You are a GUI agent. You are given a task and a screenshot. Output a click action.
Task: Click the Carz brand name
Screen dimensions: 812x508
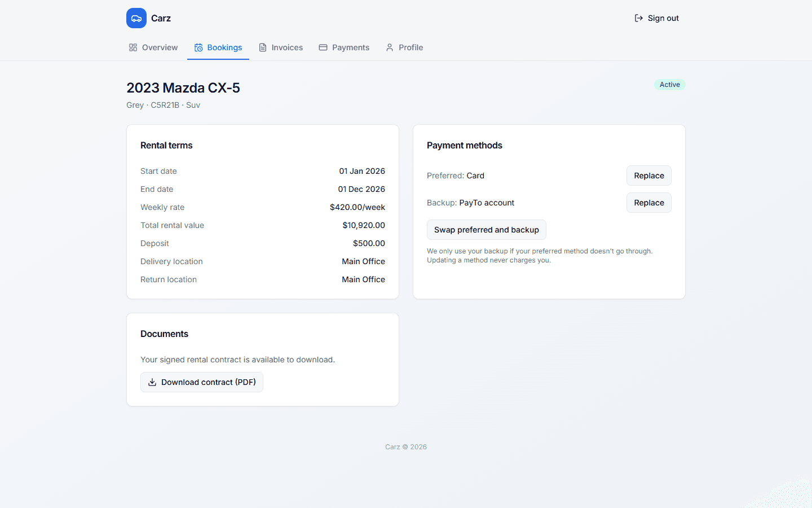pos(161,18)
